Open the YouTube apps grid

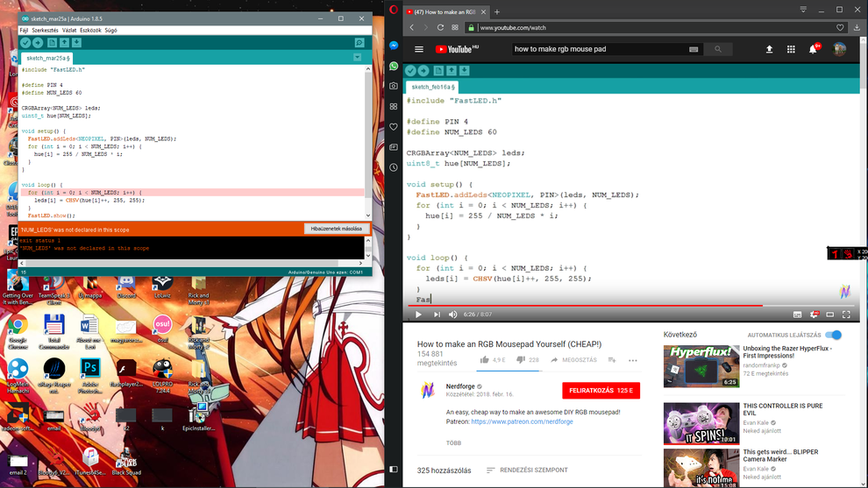click(x=791, y=49)
